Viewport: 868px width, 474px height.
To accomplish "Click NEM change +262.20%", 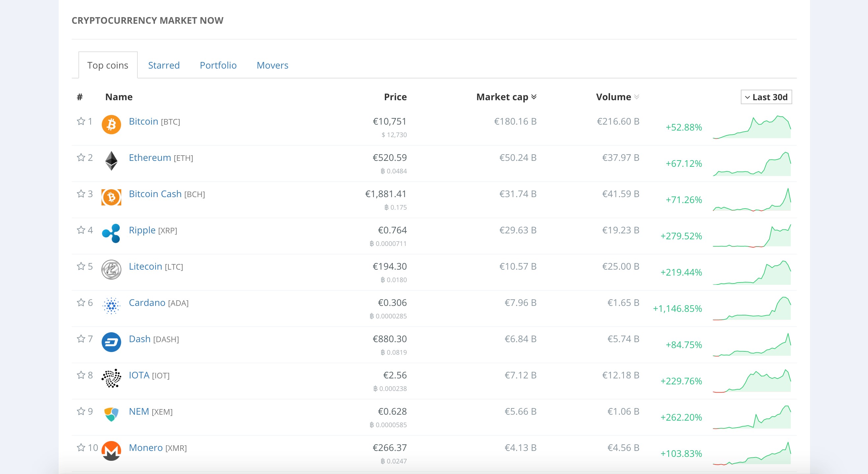I will [681, 417].
